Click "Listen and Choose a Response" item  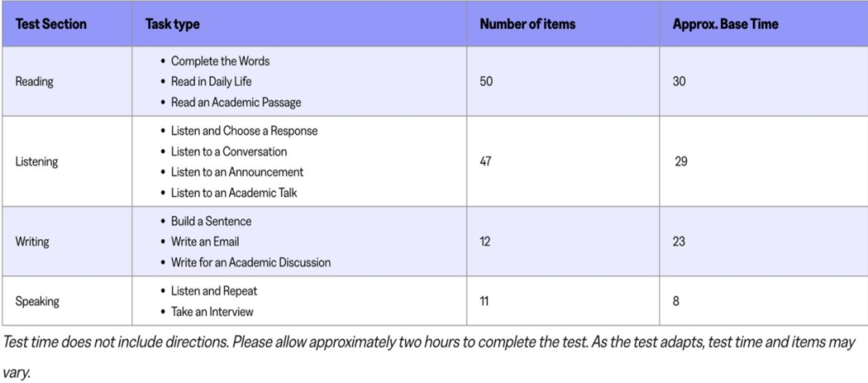coord(244,131)
